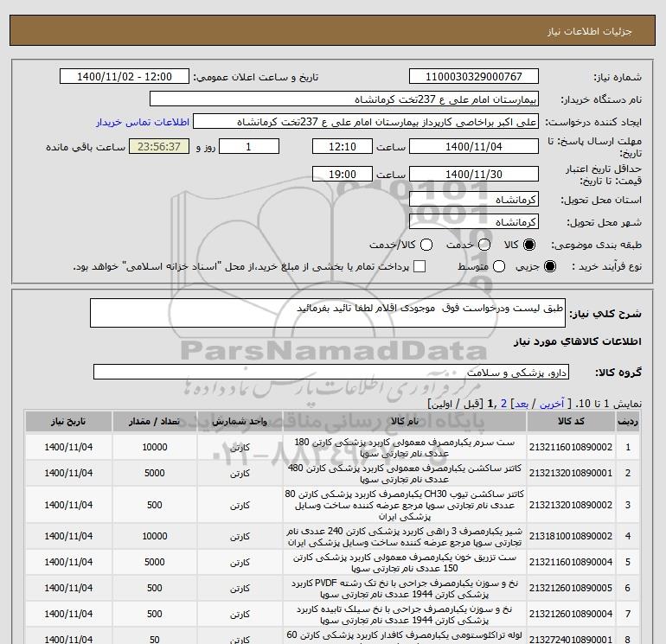Open اطلاعات تماس خریدار link

click(x=143, y=122)
